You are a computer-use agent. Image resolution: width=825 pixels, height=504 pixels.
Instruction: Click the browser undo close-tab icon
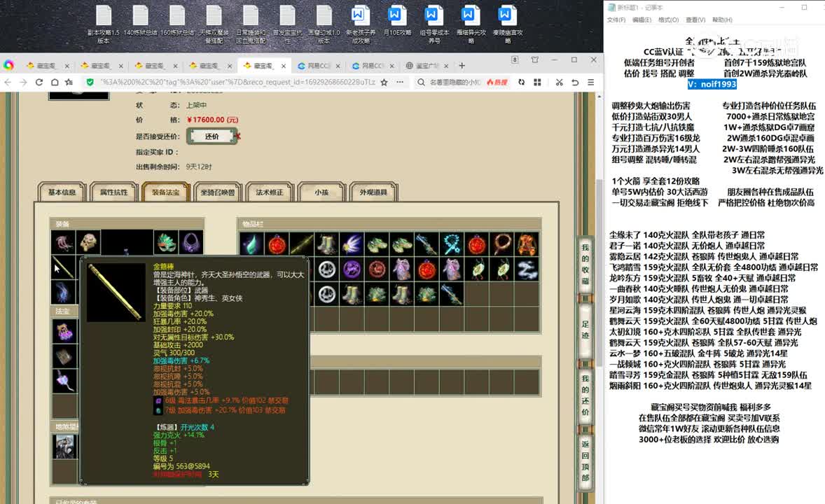pyautogui.click(x=574, y=82)
